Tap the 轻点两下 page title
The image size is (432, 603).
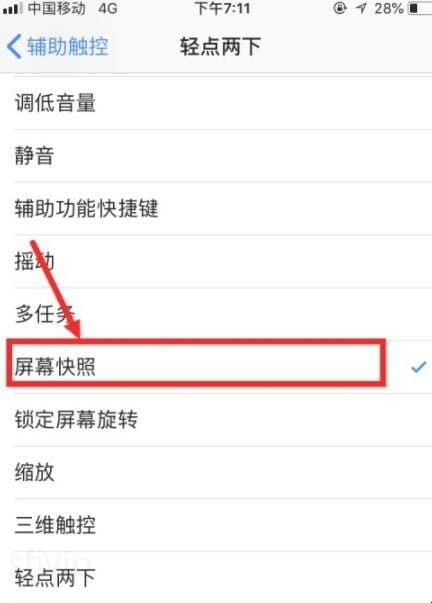coord(220,47)
